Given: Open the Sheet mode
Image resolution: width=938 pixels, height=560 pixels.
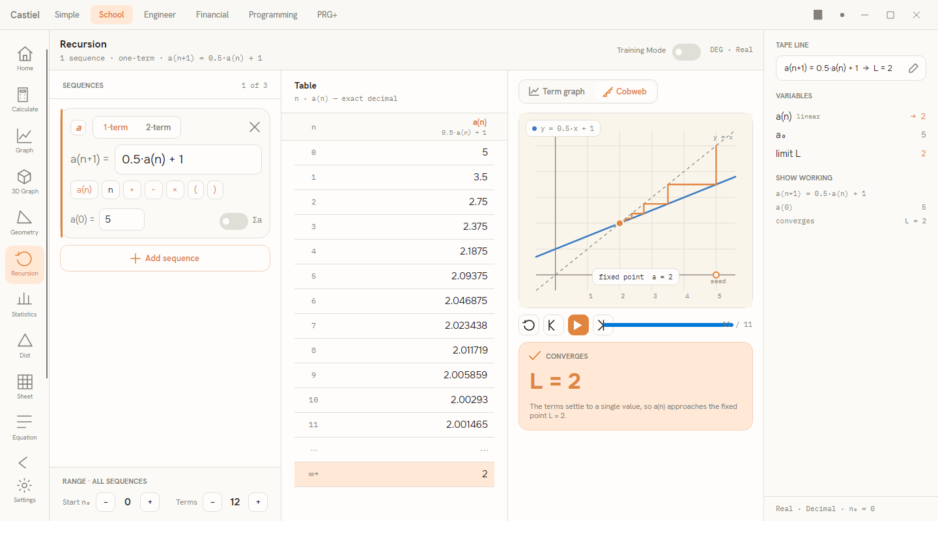Looking at the screenshot, I should [x=25, y=386].
